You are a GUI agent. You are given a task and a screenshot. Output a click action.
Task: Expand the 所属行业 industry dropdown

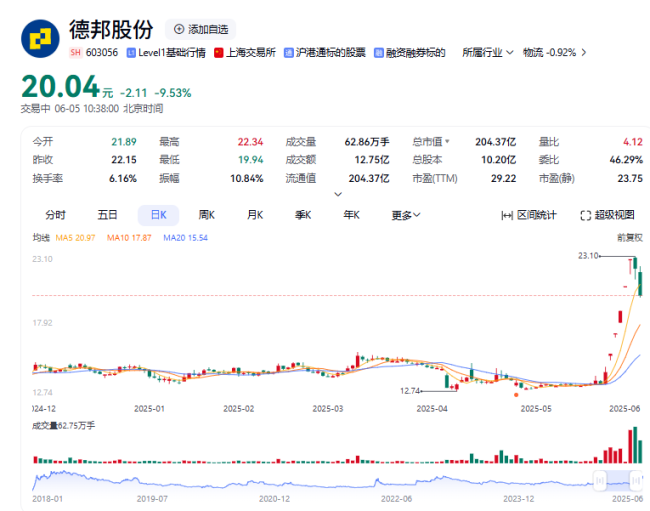pyautogui.click(x=488, y=53)
